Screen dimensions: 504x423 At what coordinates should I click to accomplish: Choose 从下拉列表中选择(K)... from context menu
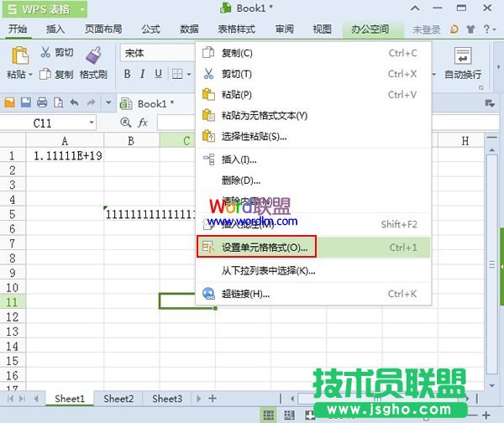(313, 271)
